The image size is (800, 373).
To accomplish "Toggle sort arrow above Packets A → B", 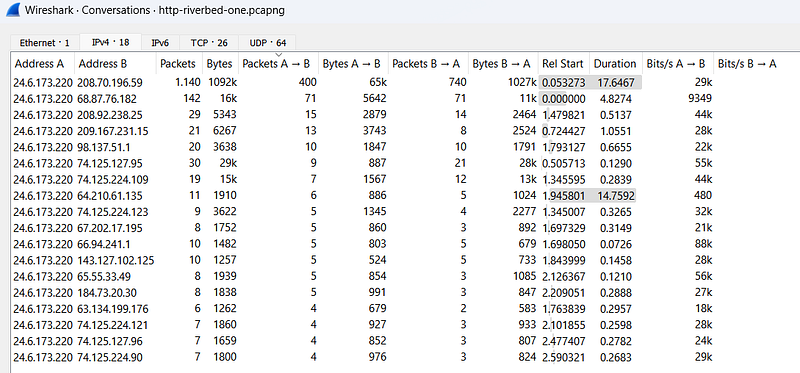I will (x=279, y=54).
